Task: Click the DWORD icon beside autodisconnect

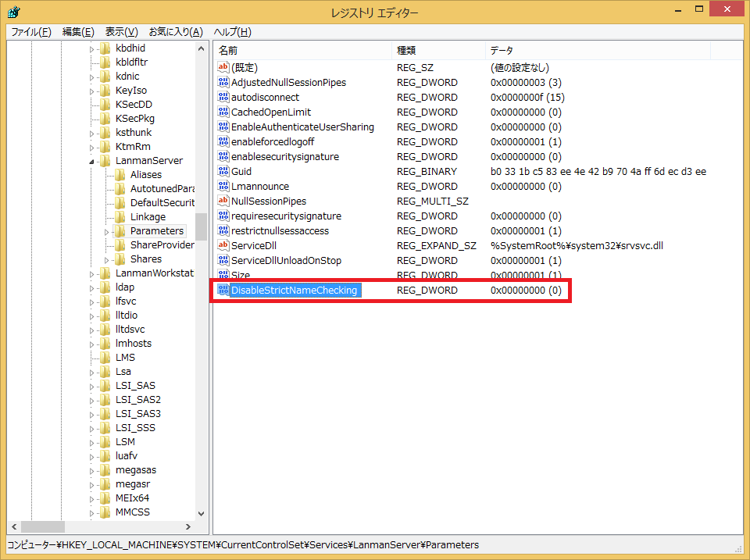Action: click(x=223, y=98)
